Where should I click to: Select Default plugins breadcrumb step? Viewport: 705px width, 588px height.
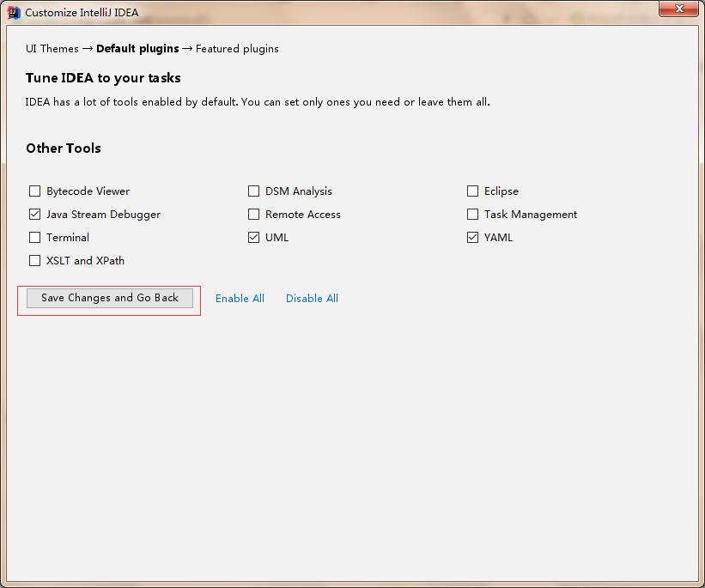(137, 49)
